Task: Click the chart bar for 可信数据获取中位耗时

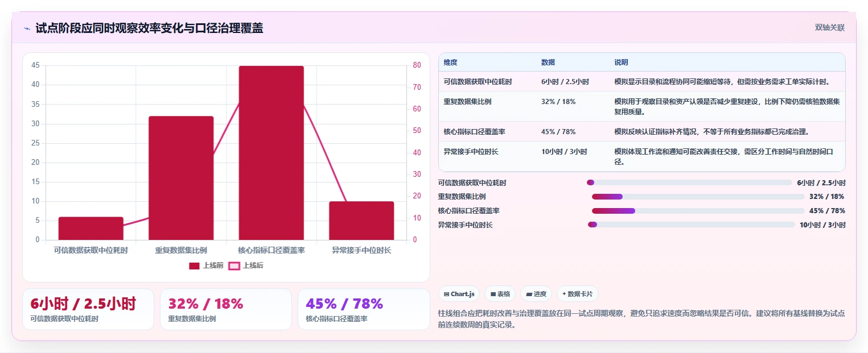Action: click(x=91, y=229)
